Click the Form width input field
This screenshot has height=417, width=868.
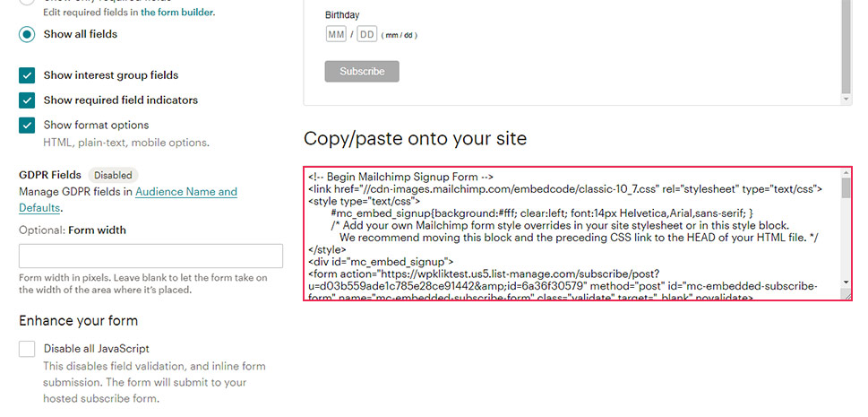click(x=150, y=256)
